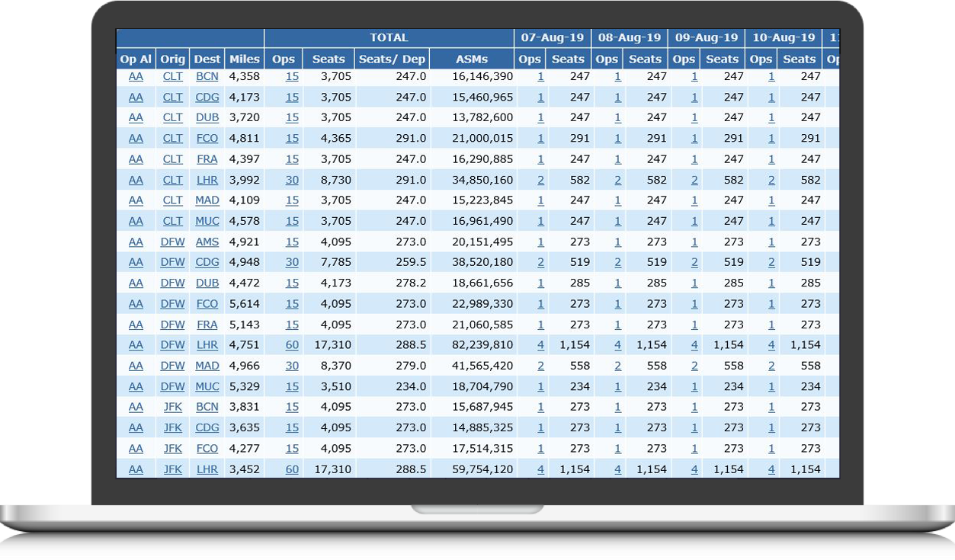Click the LHR destination link on the JFK row
The width and height of the screenshot is (955, 560).
point(207,469)
